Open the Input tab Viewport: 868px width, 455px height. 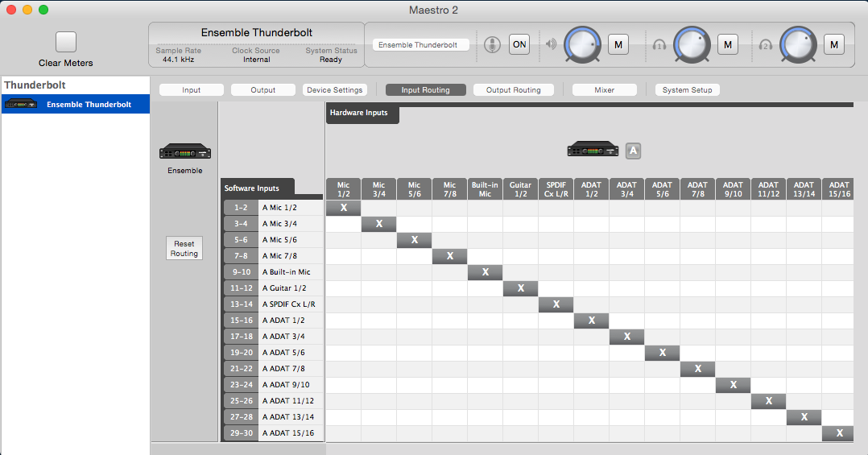tap(192, 89)
